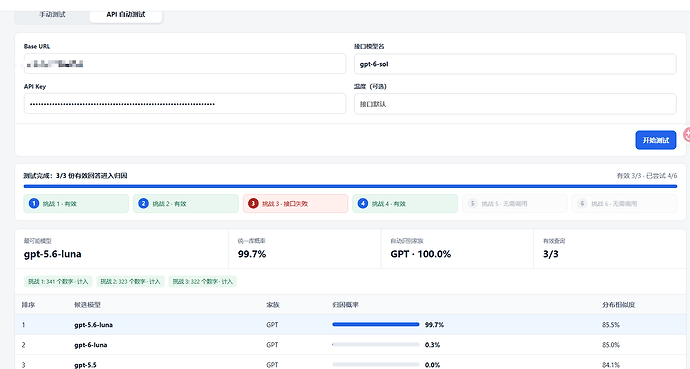The height and width of the screenshot is (369, 690).
Task: Select the API 自动测试 tab
Action: 126,15
